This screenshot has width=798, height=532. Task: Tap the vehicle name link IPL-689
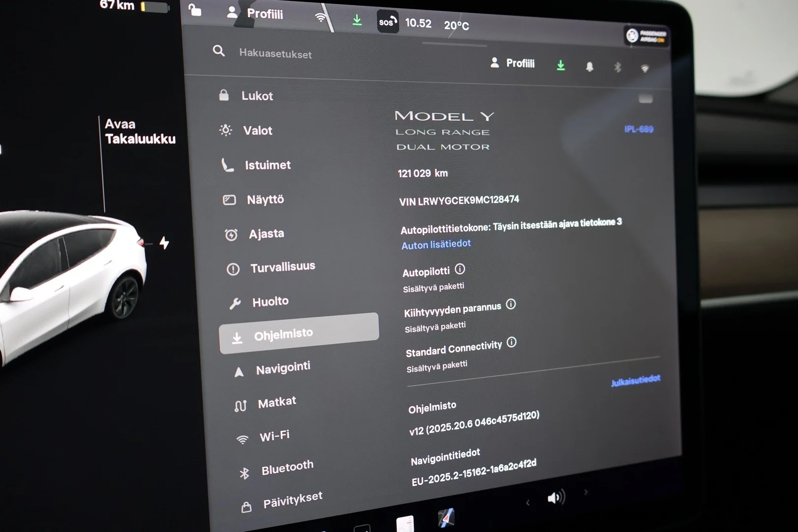click(639, 129)
